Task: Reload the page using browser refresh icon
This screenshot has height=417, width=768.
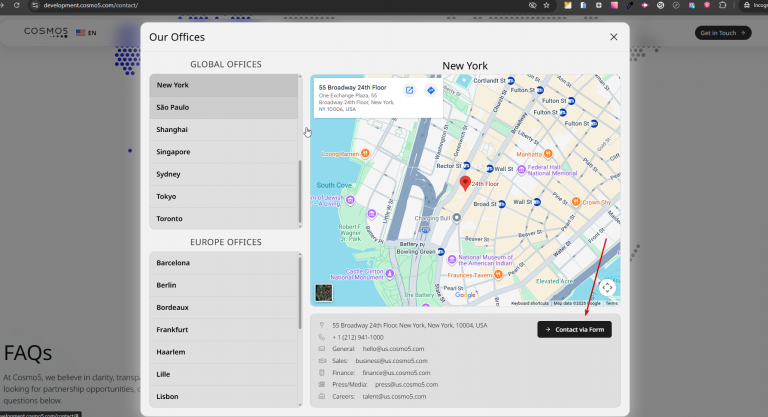Action: (x=16, y=5)
